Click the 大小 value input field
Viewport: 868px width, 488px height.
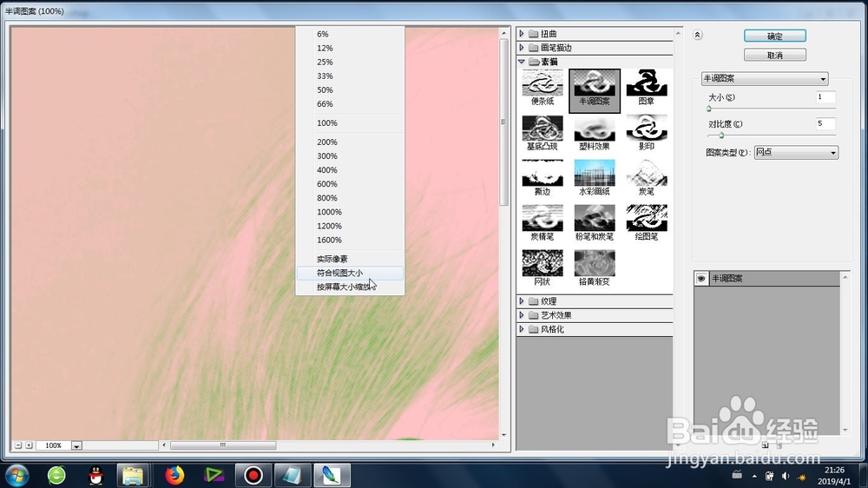point(825,97)
